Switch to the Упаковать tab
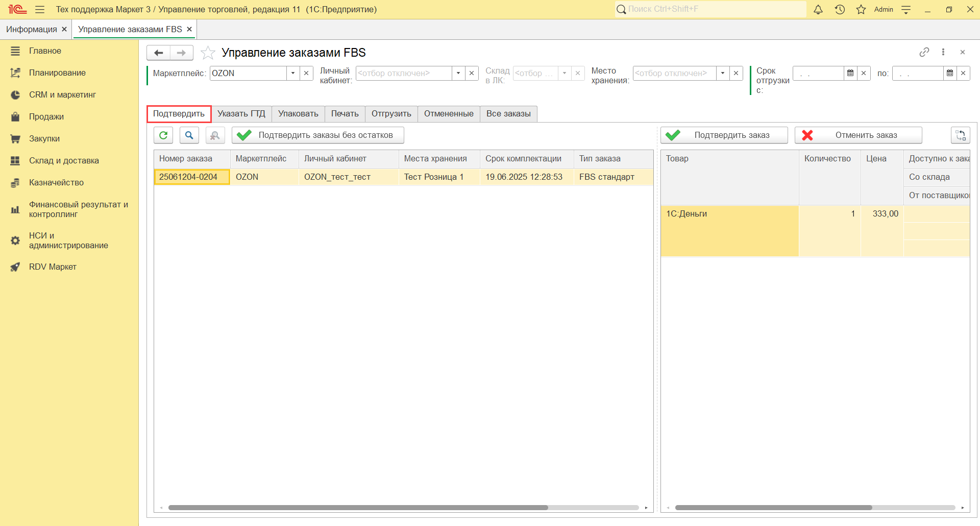This screenshot has width=980, height=526. click(x=298, y=113)
